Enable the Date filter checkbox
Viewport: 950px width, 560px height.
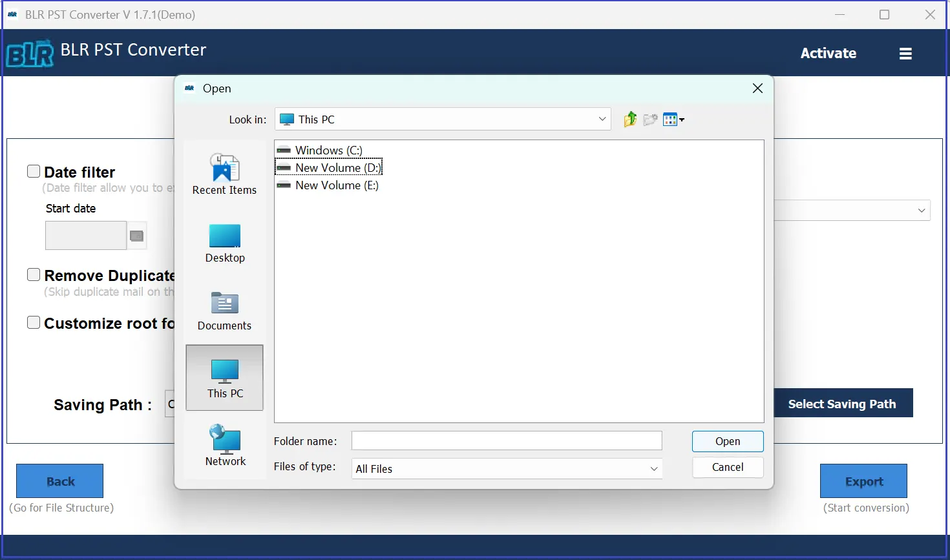tap(34, 171)
